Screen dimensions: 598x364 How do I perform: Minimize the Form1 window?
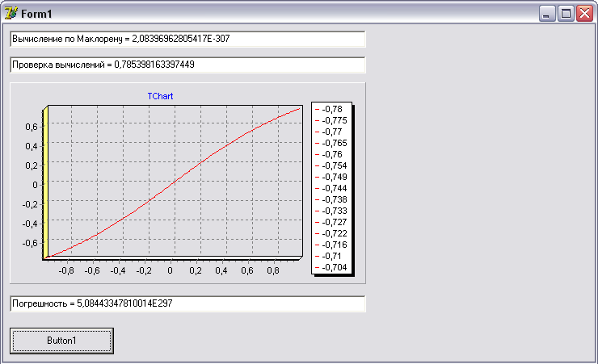click(x=548, y=13)
